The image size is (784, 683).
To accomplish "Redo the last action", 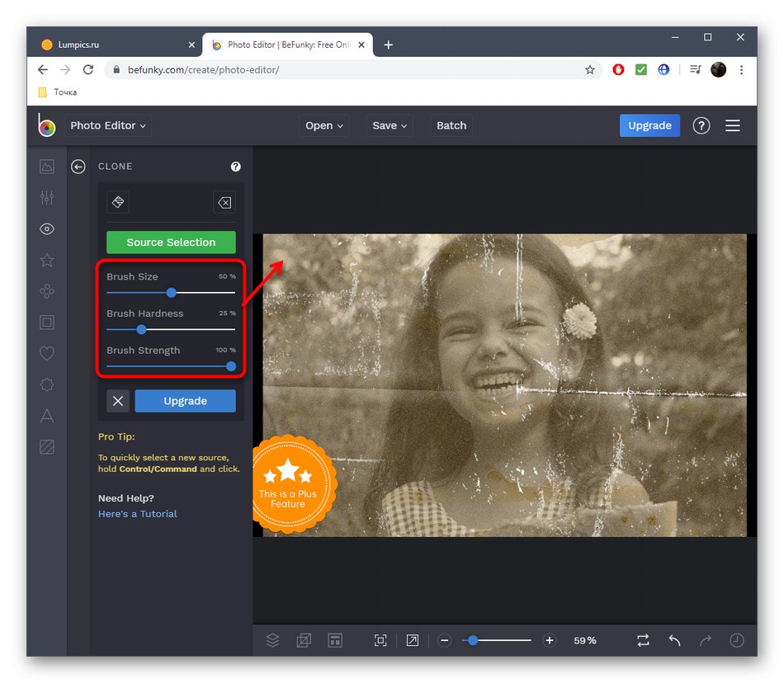I will [706, 640].
